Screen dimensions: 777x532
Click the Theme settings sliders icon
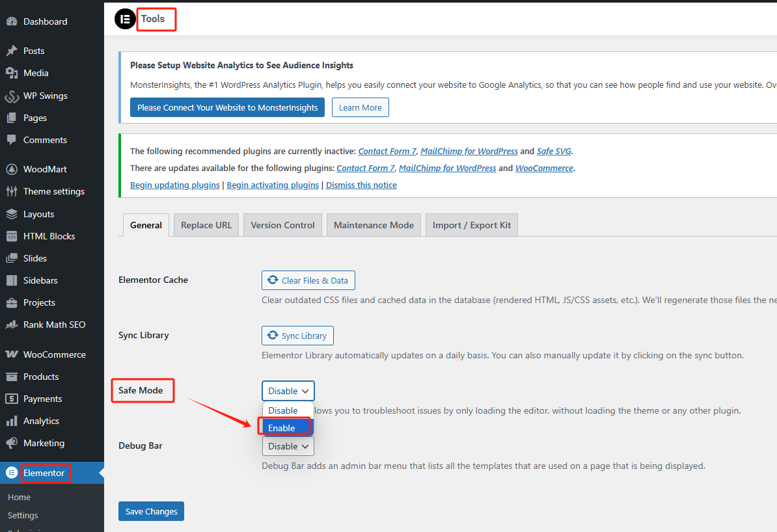pyautogui.click(x=11, y=191)
